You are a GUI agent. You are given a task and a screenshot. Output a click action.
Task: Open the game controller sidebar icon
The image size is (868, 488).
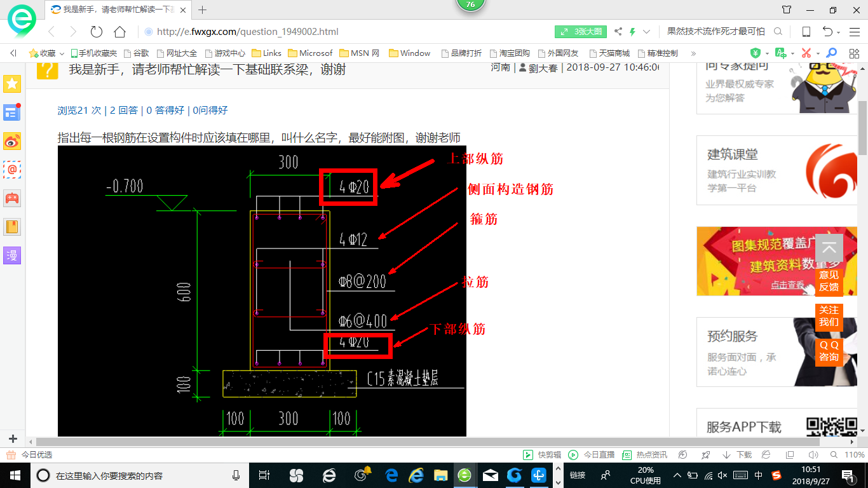pos(12,198)
